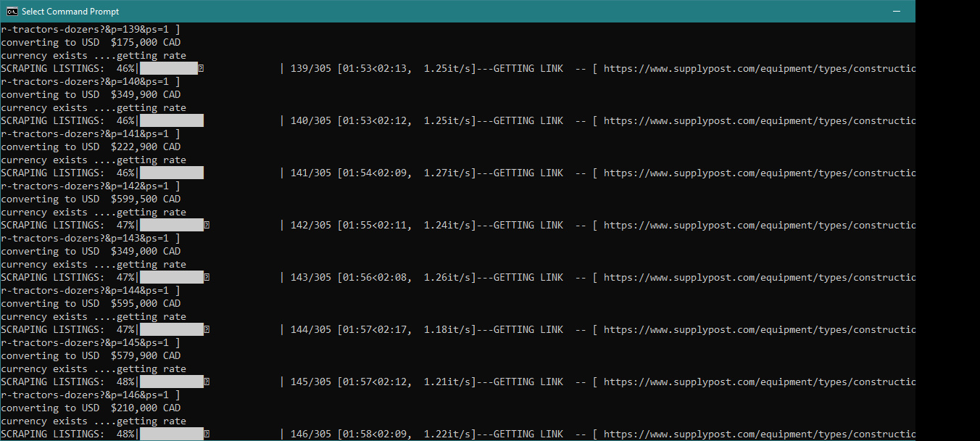Minimize the Command Prompt window
Image resolution: width=980 pixels, height=441 pixels.
tap(897, 12)
